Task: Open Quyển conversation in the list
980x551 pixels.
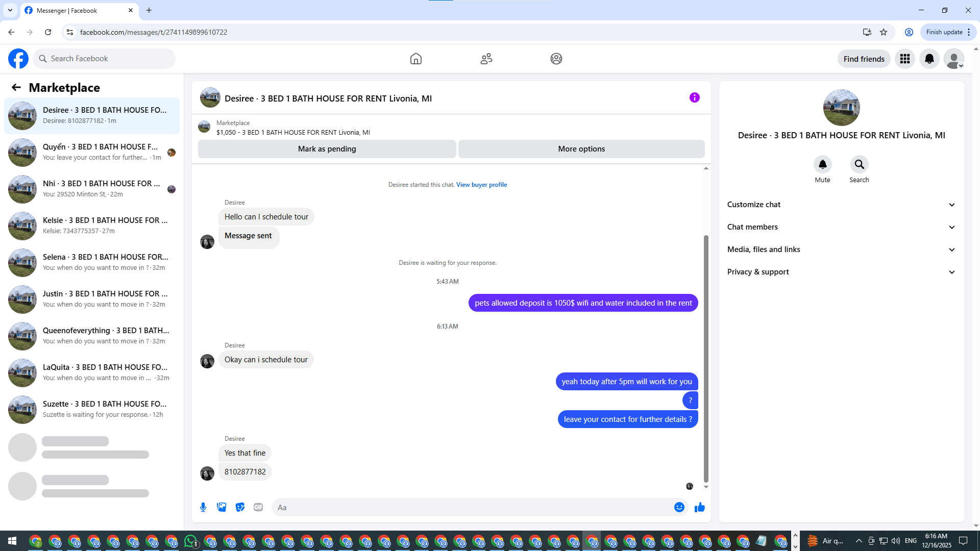Action: click(x=92, y=152)
